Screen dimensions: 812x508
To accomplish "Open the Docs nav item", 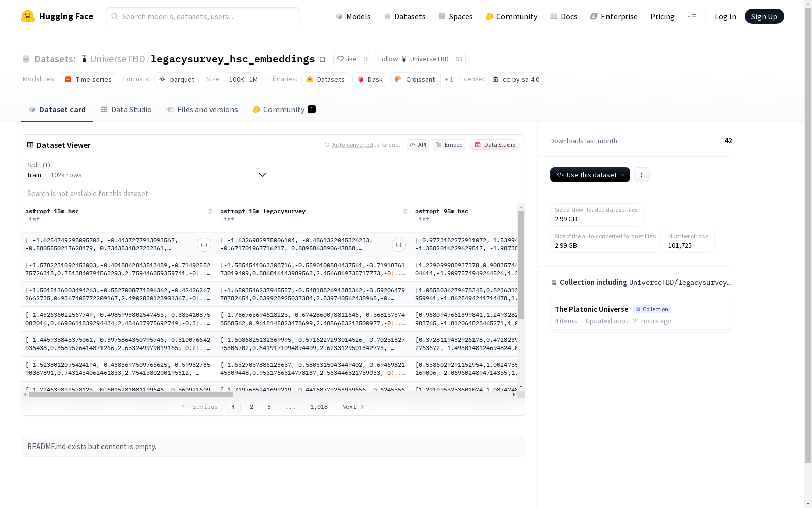I will [564, 16].
